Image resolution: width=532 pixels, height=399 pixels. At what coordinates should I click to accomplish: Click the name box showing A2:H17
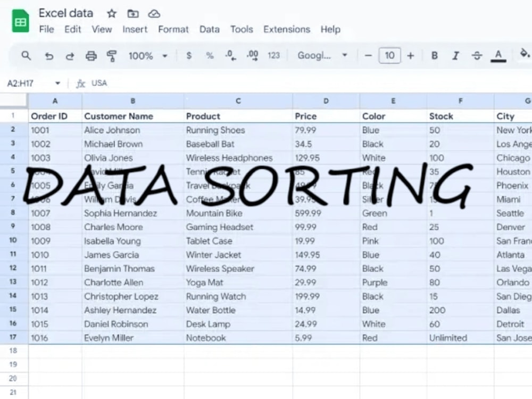tap(20, 83)
